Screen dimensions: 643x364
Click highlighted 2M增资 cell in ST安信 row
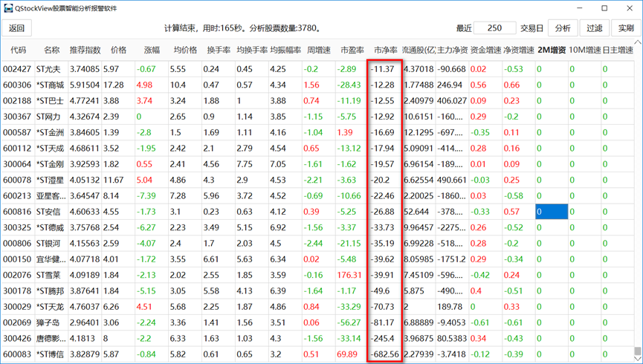(552, 212)
